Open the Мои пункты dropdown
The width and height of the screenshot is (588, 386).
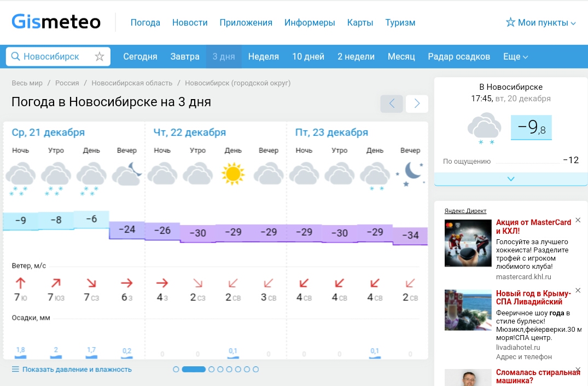pyautogui.click(x=540, y=22)
